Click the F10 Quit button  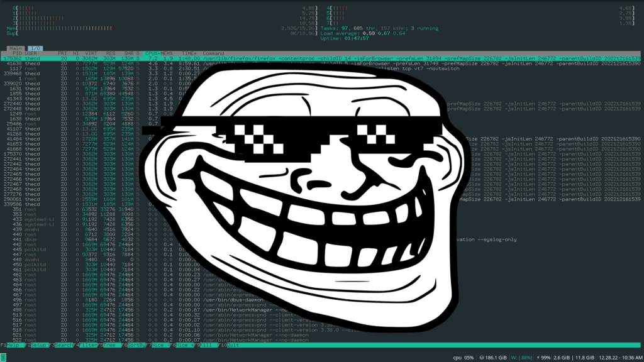tap(228, 345)
